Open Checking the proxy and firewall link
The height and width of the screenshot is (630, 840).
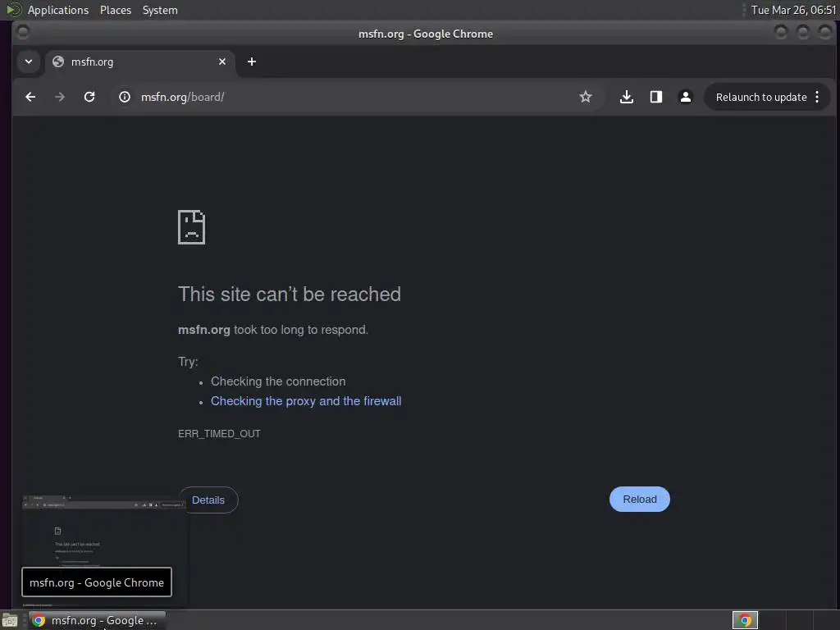pos(306,400)
